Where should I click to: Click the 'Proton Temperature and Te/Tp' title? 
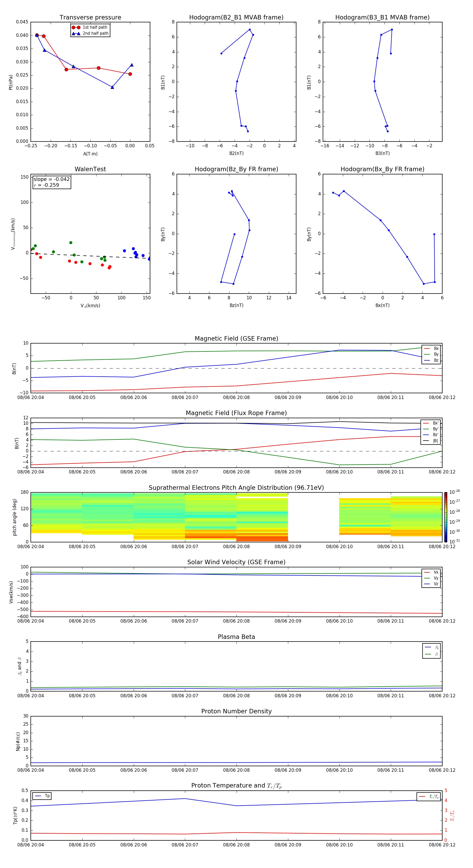236,786
